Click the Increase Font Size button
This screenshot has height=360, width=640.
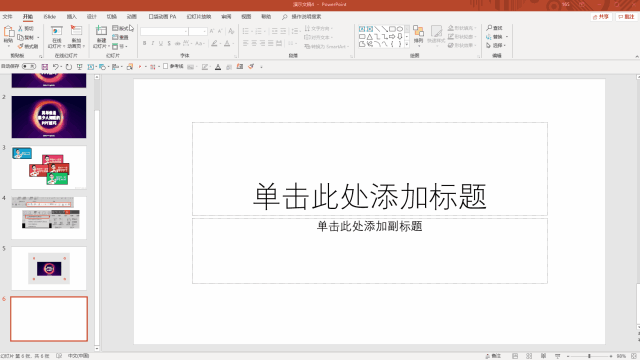[x=212, y=31]
